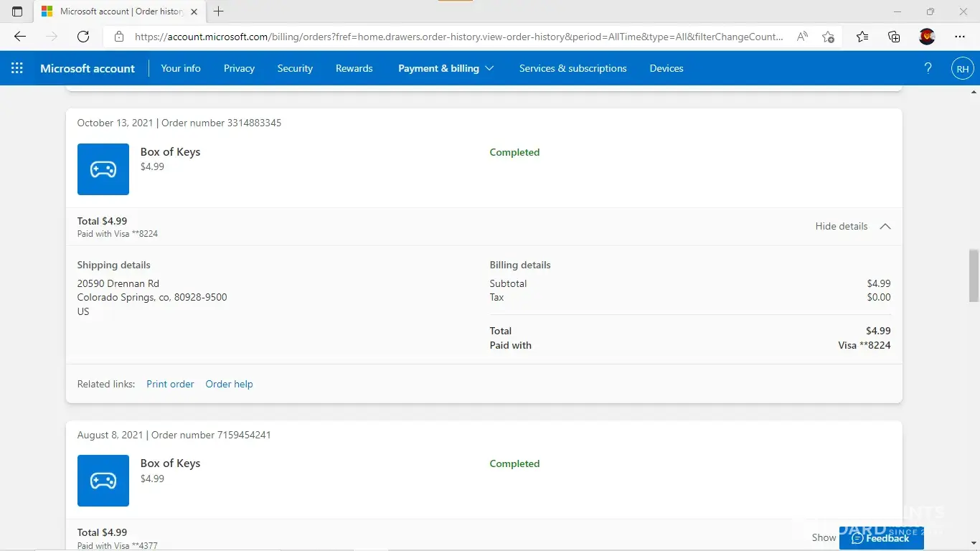Screen dimensions: 980x551
Task: Click the page vertical scrollbar thumb
Action: (974, 275)
